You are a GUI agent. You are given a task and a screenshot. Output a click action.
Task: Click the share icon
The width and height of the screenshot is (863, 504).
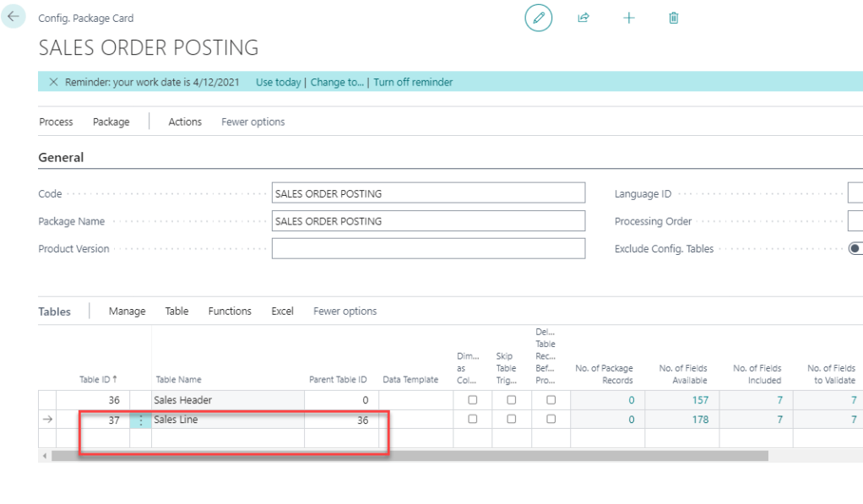pyautogui.click(x=583, y=18)
